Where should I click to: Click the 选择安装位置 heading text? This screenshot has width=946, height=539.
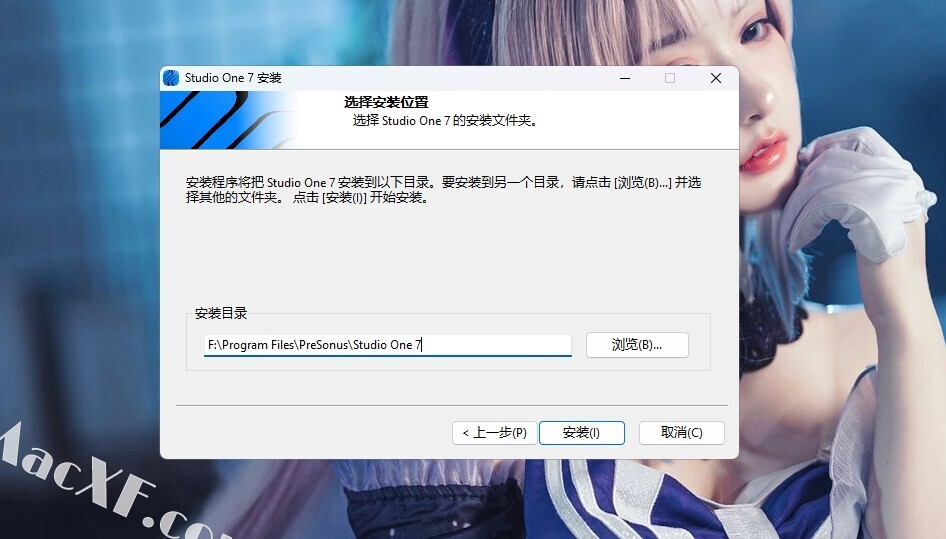[x=386, y=102]
